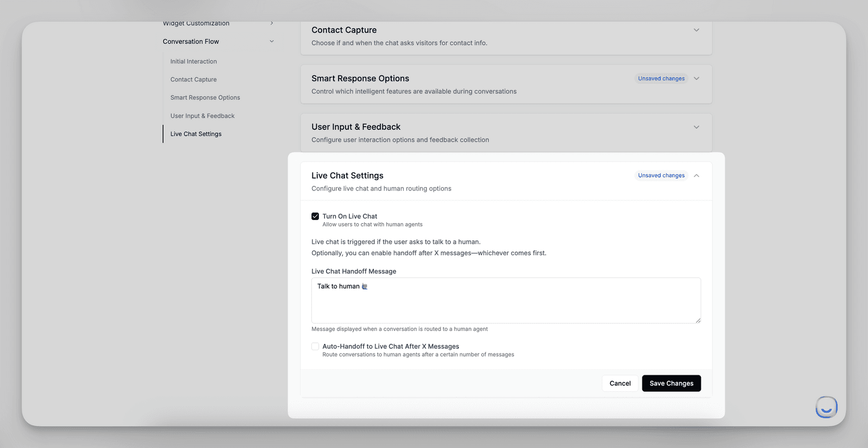Click Unsaved changes badge on Live Chat Settings
The height and width of the screenshot is (448, 868).
[x=661, y=175]
